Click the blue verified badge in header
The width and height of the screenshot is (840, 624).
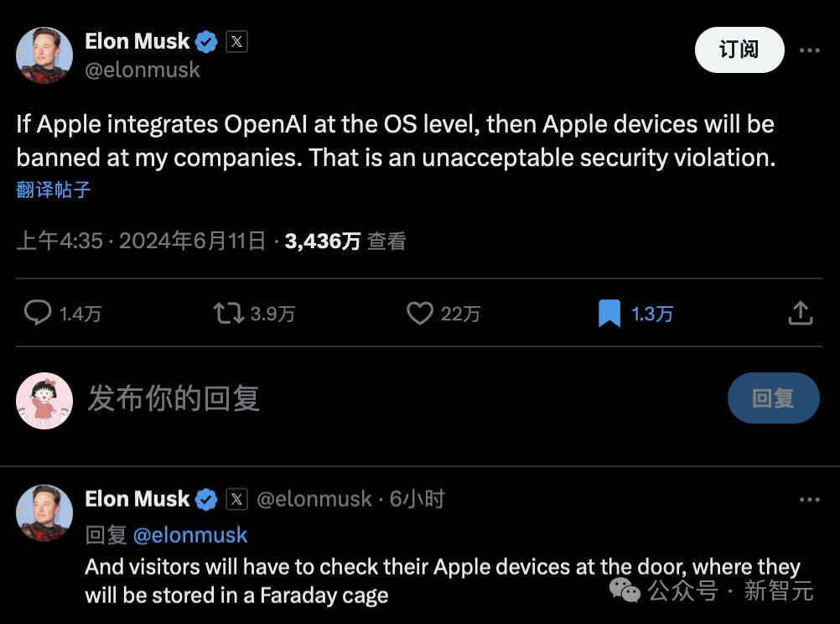206,41
